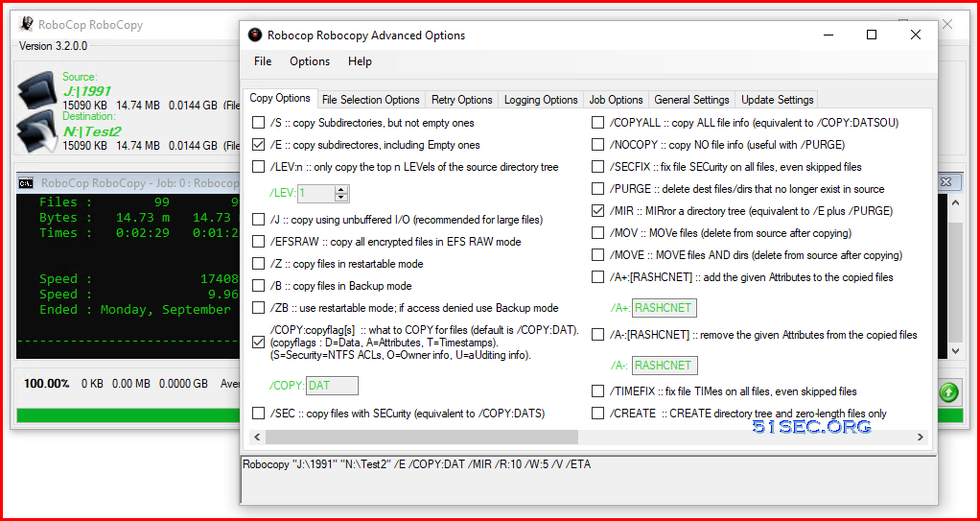Enable /SECFIX fix file SECurity checkbox
The height and width of the screenshot is (521, 980).
(598, 167)
